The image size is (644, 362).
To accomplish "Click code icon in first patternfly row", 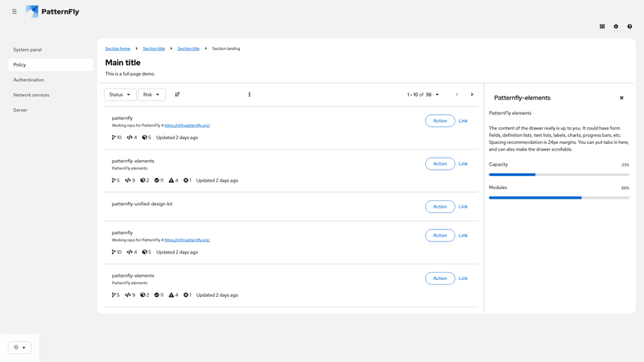I will point(130,138).
